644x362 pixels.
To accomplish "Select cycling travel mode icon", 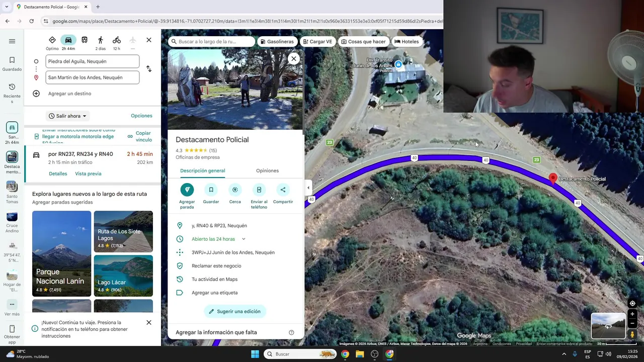I will pos(117,40).
